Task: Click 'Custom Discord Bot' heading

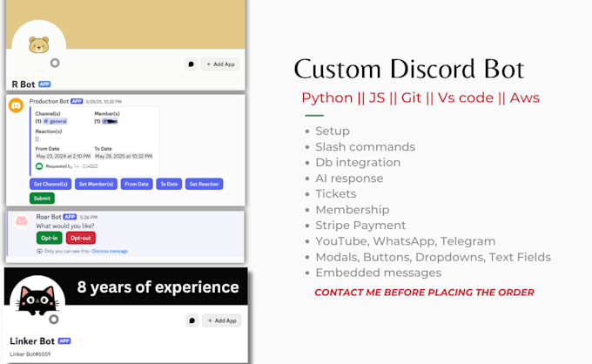Action: pyautogui.click(x=409, y=69)
